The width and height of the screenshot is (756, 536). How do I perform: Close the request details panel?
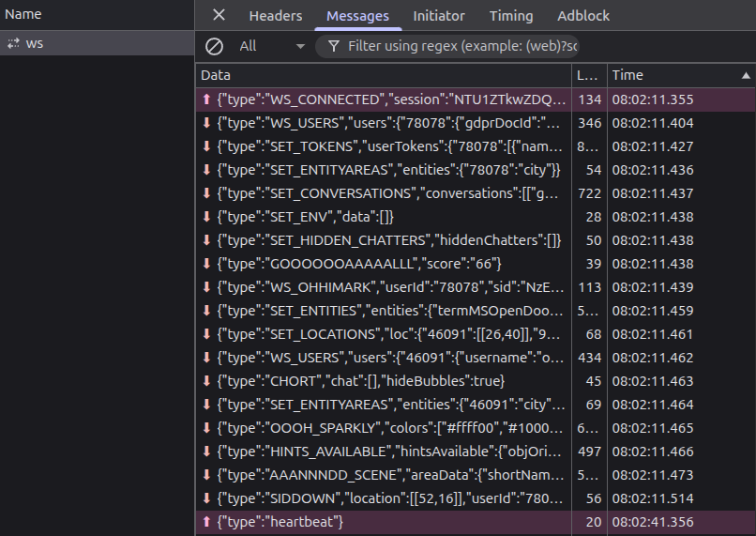click(x=219, y=15)
